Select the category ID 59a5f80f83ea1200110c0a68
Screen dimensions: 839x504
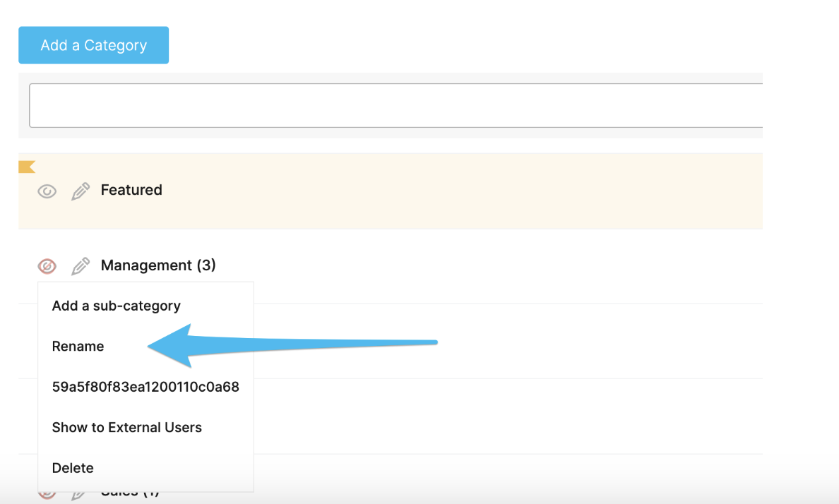[x=145, y=387]
